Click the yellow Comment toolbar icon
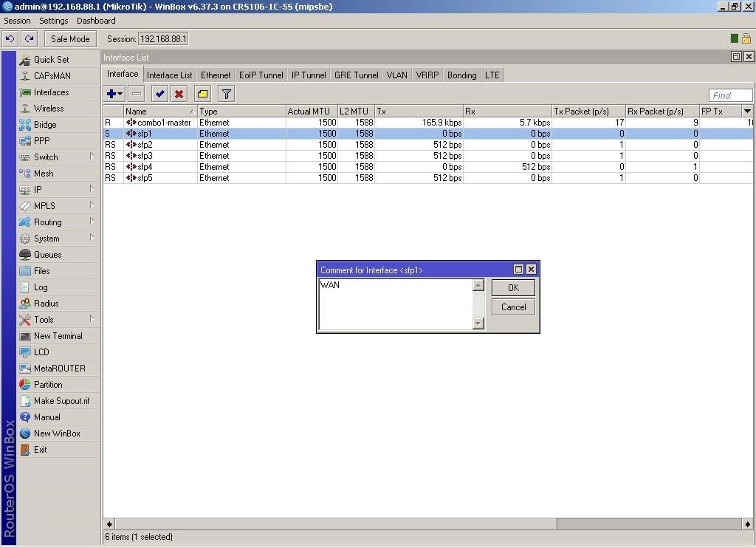 pyautogui.click(x=202, y=94)
